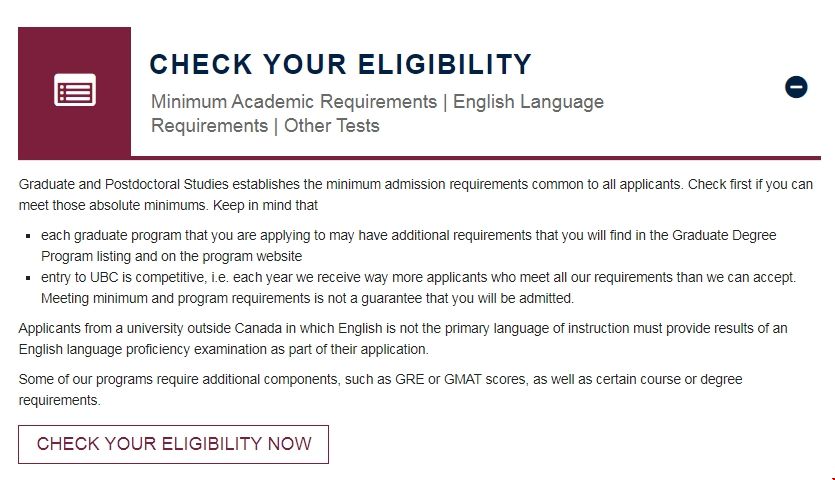
Task: Collapse the Check Your Eligibility section
Action: (796, 87)
